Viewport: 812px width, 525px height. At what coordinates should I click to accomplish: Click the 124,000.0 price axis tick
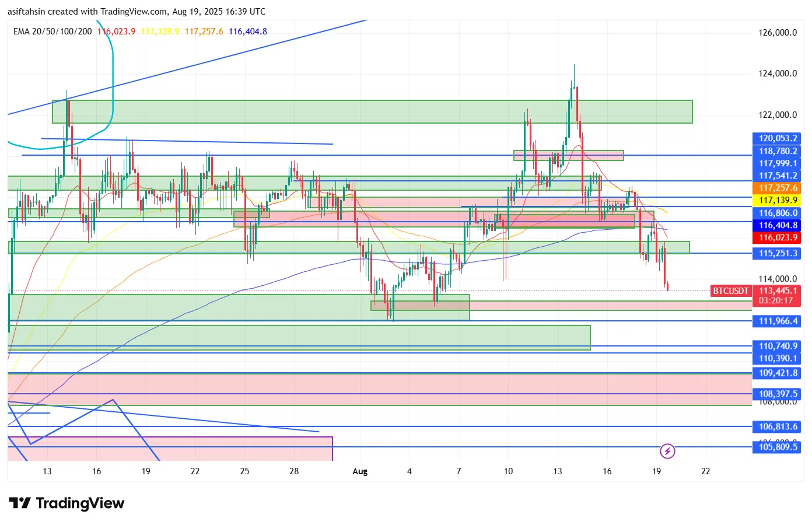coord(778,73)
